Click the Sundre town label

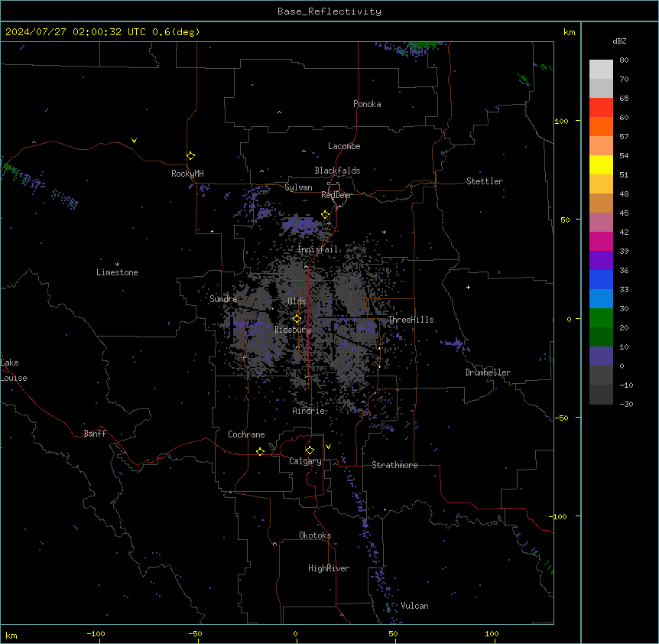click(223, 299)
